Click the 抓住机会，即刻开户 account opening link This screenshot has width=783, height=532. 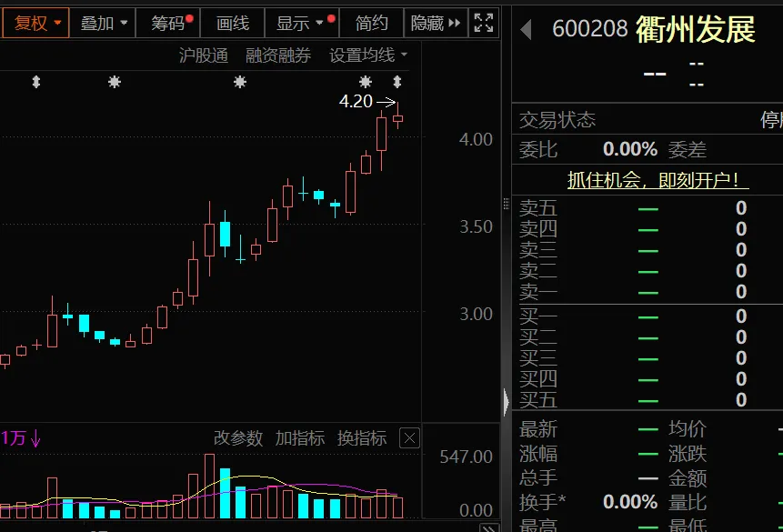[653, 180]
